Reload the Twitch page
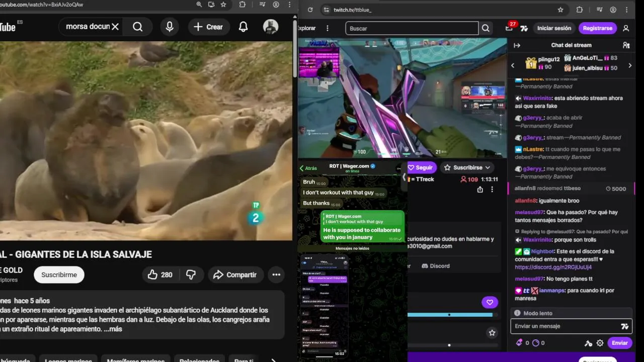Viewport: 644px width, 362px height. pos(310,10)
